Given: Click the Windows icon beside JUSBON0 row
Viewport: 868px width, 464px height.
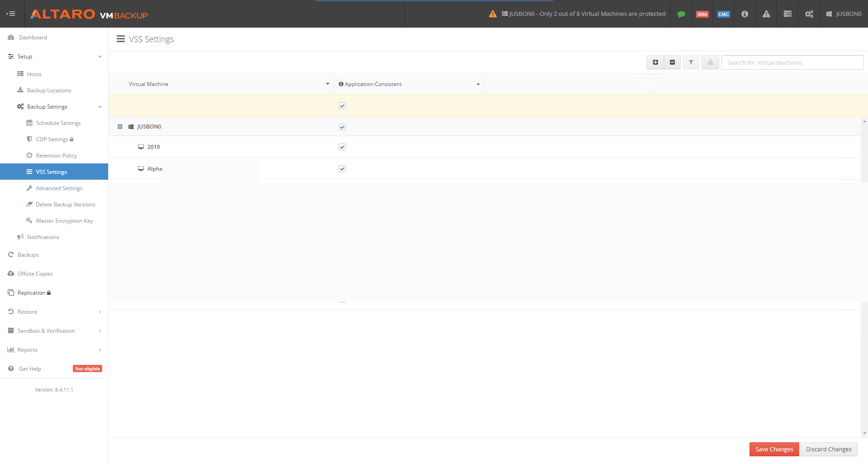Looking at the screenshot, I should point(131,127).
